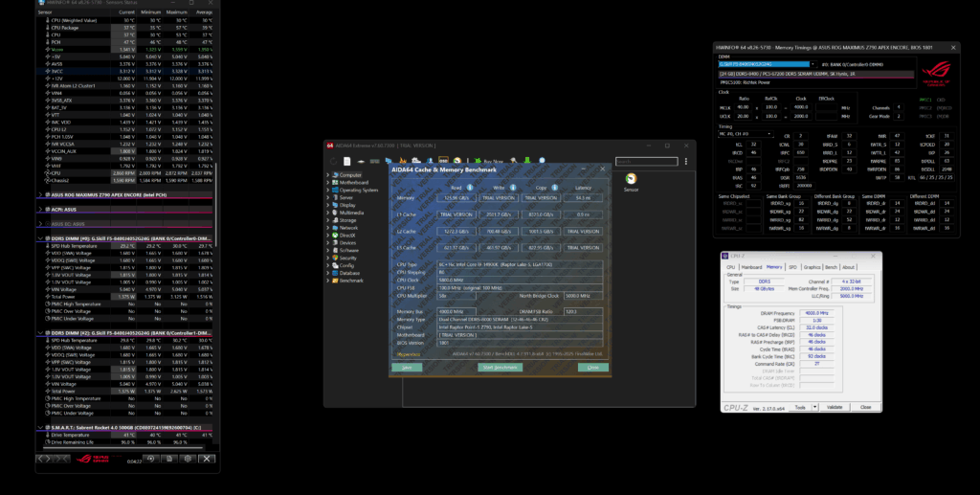Viewport: 980px width, 495px height.
Task: Collapse the DDR5 DIMM [#0] sensor group
Action: pos(40,238)
